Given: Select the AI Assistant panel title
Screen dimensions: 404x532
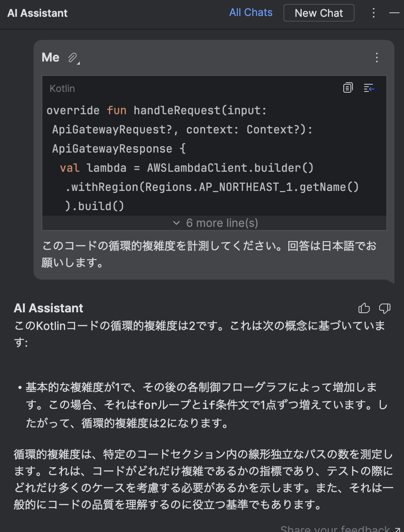Looking at the screenshot, I should pos(38,13).
